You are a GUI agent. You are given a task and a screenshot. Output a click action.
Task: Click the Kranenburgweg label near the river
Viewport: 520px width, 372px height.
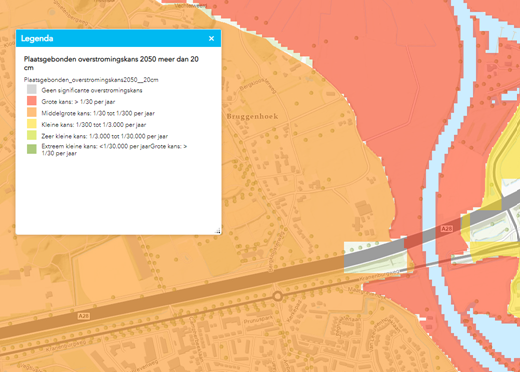[x=379, y=275]
